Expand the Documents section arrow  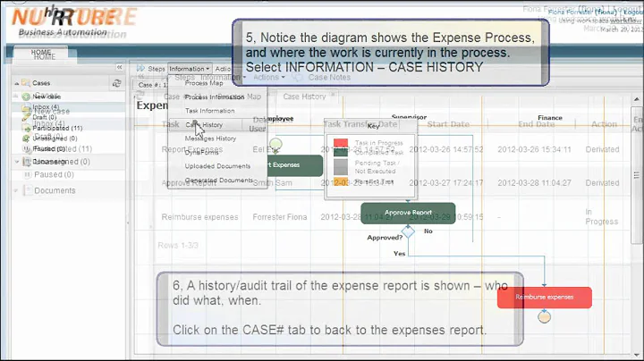click(16, 190)
